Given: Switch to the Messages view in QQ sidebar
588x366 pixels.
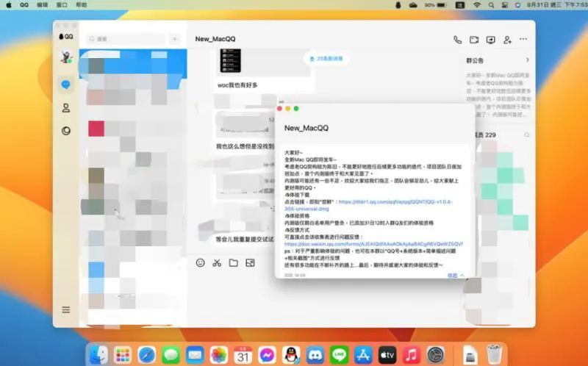Looking at the screenshot, I should [65, 85].
